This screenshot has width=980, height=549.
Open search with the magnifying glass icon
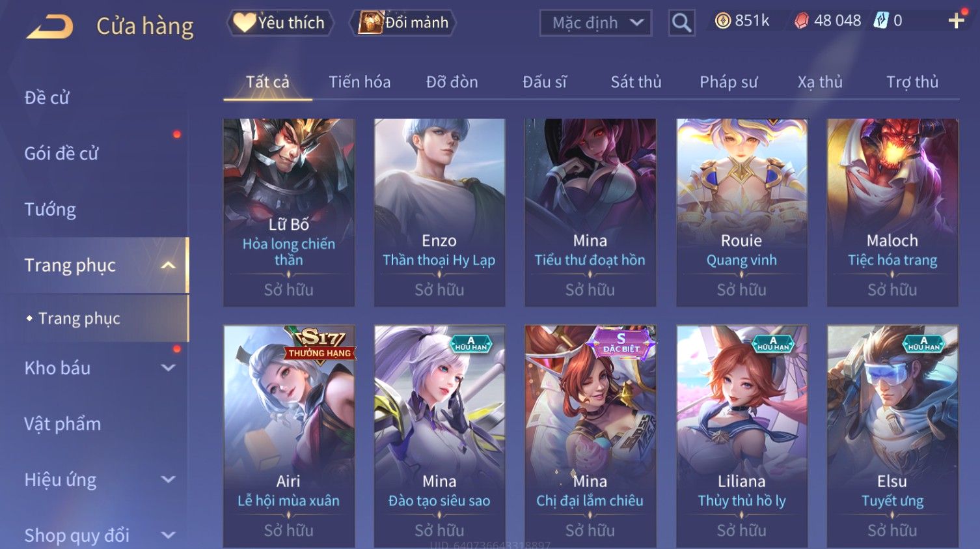(681, 23)
